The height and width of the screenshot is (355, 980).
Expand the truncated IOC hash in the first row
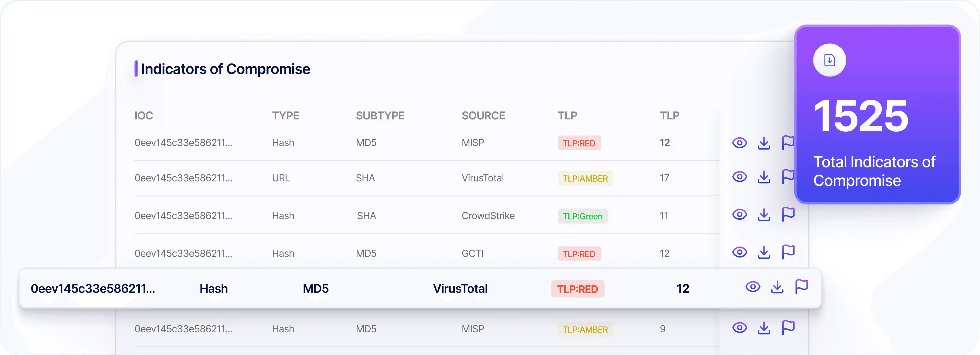[184, 143]
